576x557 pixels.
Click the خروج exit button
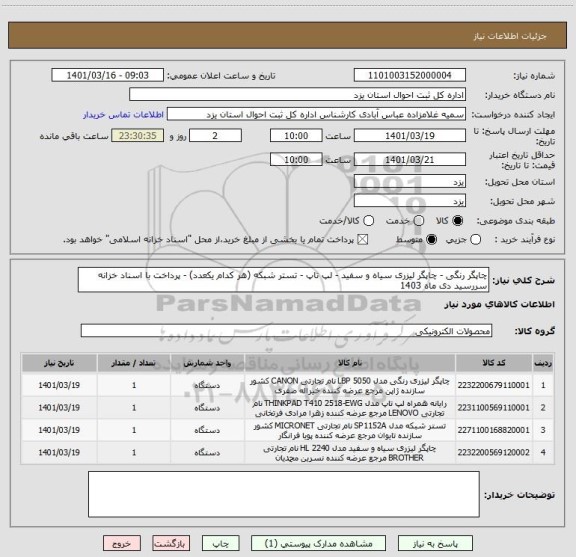click(x=122, y=543)
